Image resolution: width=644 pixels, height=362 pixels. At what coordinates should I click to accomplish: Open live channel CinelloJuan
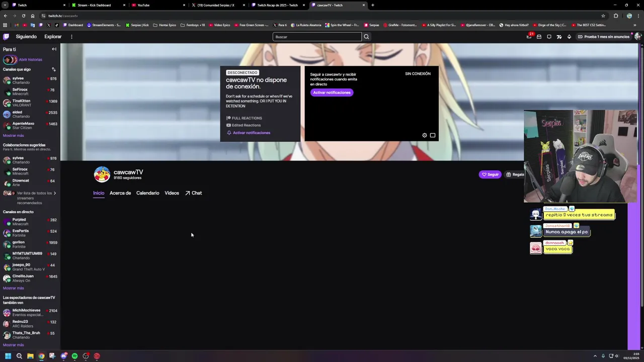point(30,278)
